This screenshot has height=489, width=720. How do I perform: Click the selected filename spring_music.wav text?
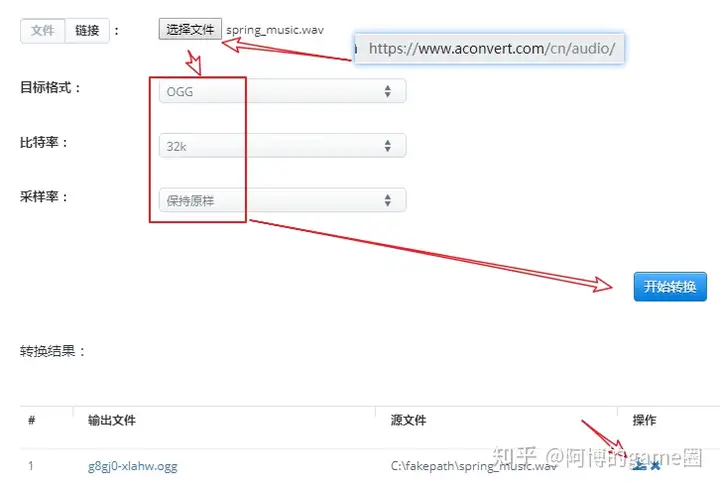[275, 30]
